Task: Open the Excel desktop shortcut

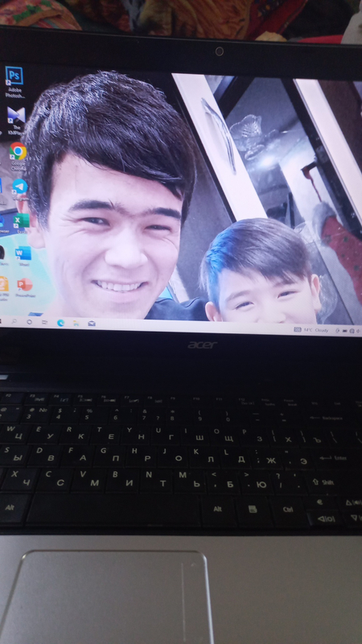Action: pyautogui.click(x=21, y=223)
